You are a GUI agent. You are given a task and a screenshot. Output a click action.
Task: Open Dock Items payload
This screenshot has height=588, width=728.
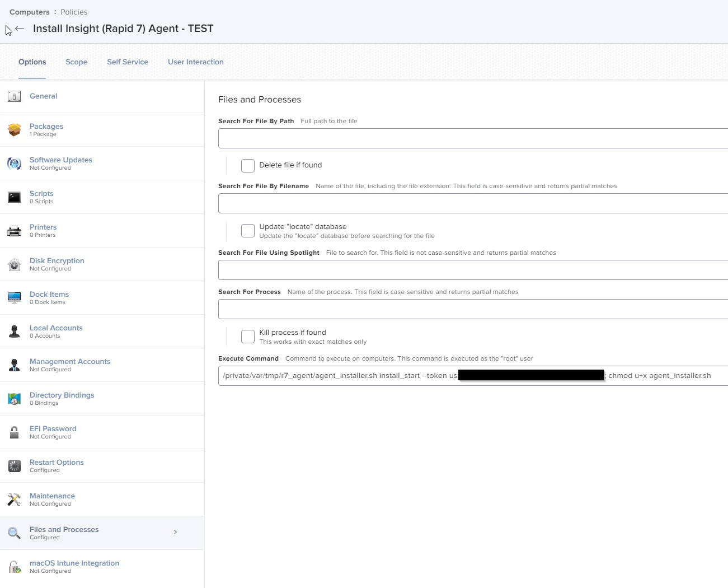[x=102, y=298]
